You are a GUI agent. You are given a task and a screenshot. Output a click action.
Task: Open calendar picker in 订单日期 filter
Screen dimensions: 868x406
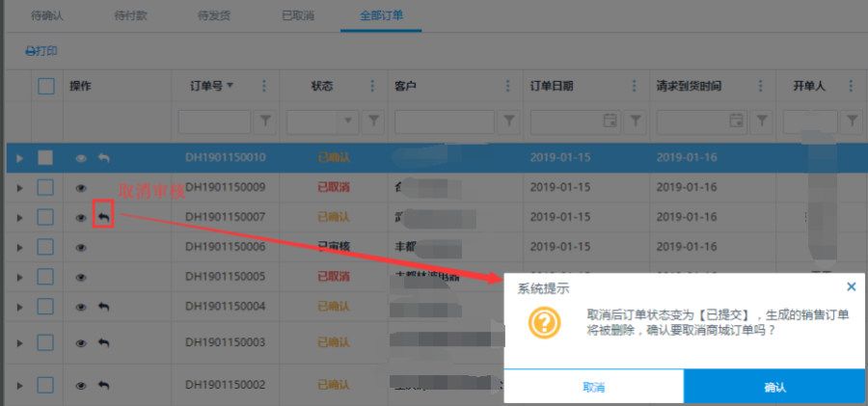pos(610,121)
